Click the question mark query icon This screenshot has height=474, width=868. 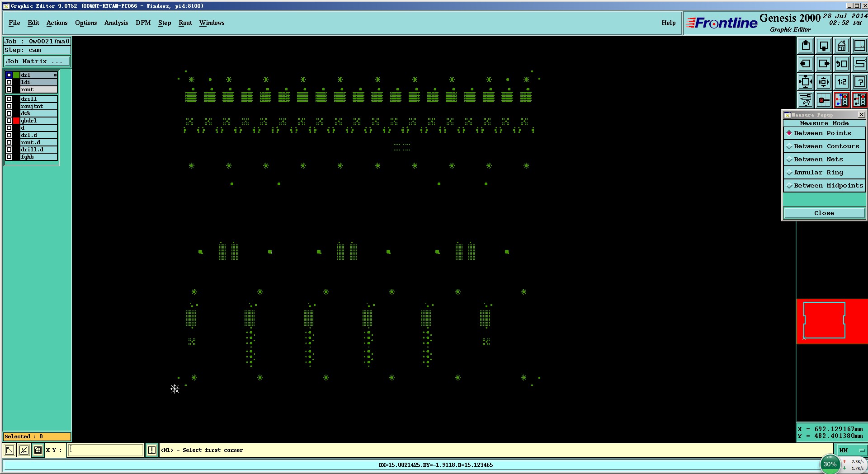pos(859,82)
